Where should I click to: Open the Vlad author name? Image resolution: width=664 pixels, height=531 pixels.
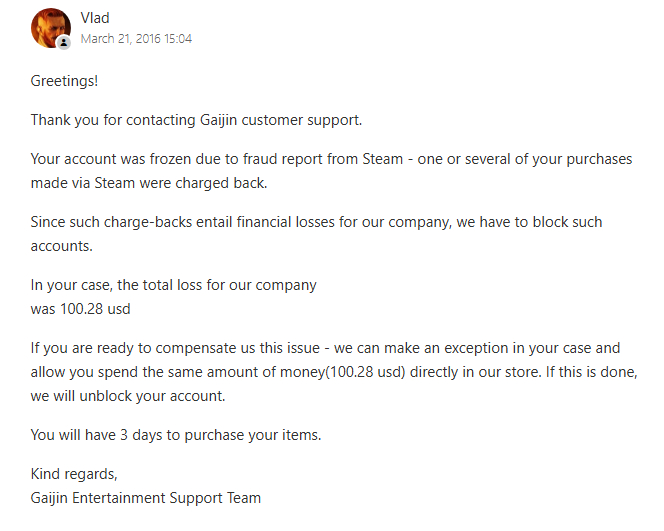click(x=95, y=18)
